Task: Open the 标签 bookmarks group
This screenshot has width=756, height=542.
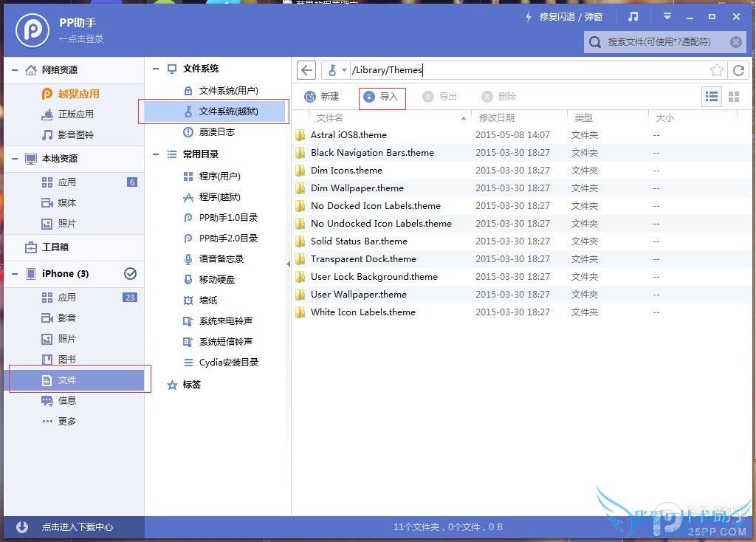Action: (184, 385)
